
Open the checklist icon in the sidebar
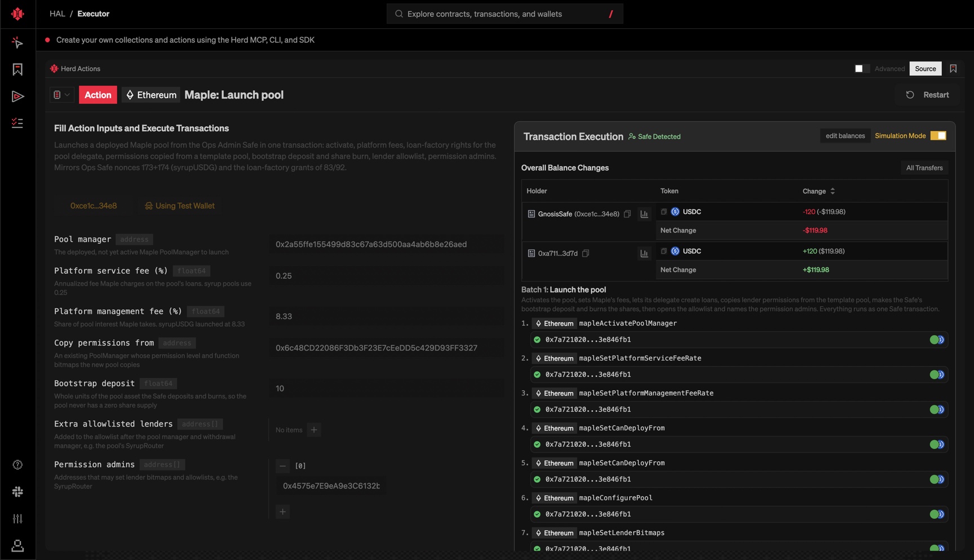pos(17,123)
